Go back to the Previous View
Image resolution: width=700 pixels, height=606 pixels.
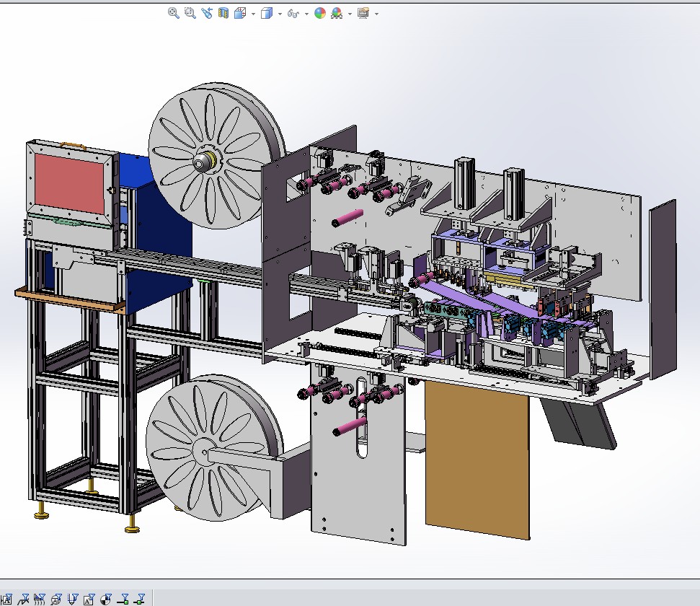click(207, 13)
